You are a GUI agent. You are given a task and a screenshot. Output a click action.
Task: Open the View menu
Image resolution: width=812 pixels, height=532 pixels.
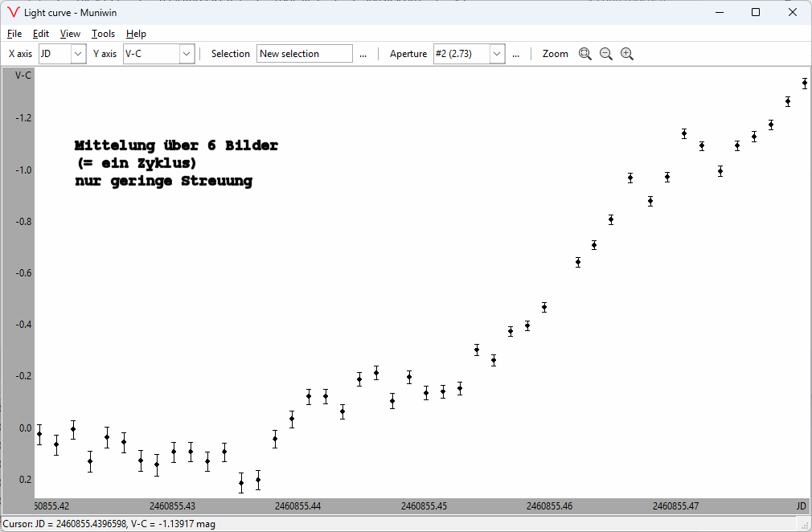pos(71,34)
